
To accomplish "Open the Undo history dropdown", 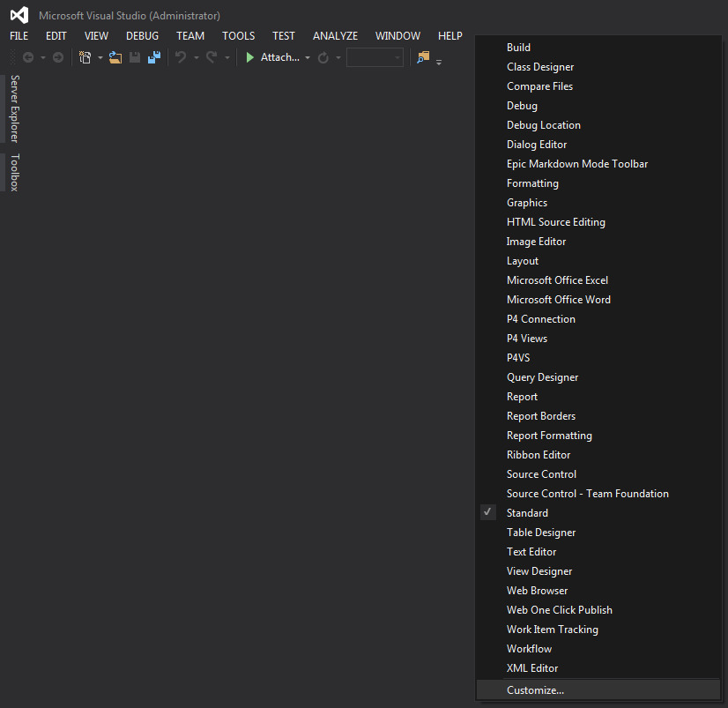I will 195,56.
